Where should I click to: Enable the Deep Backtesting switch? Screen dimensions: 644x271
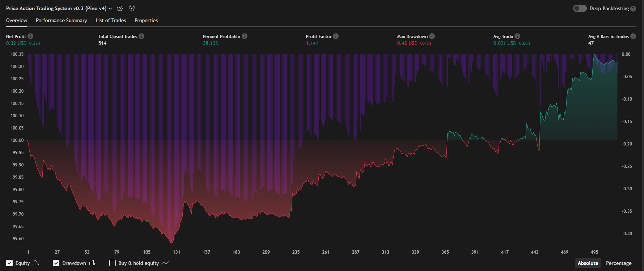click(580, 8)
